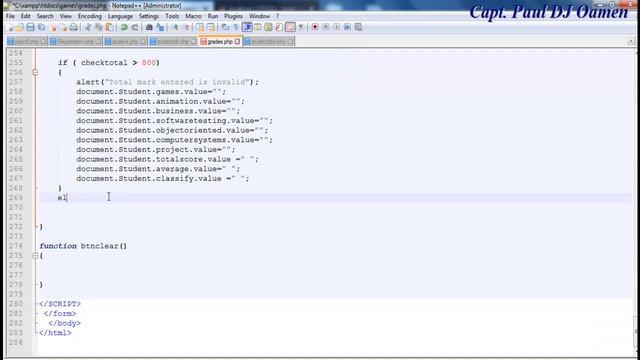This screenshot has height=360, width=640.
Task: Open the ? help menu
Action: 278,16
